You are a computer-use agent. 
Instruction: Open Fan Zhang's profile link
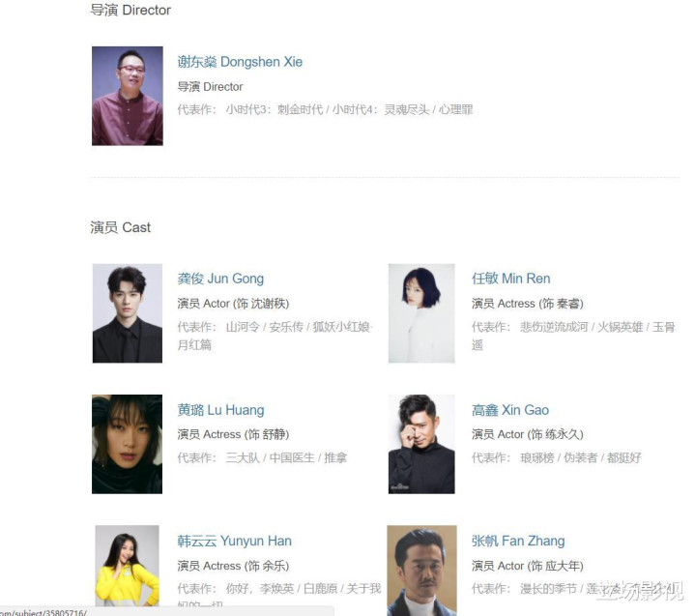[518, 541]
